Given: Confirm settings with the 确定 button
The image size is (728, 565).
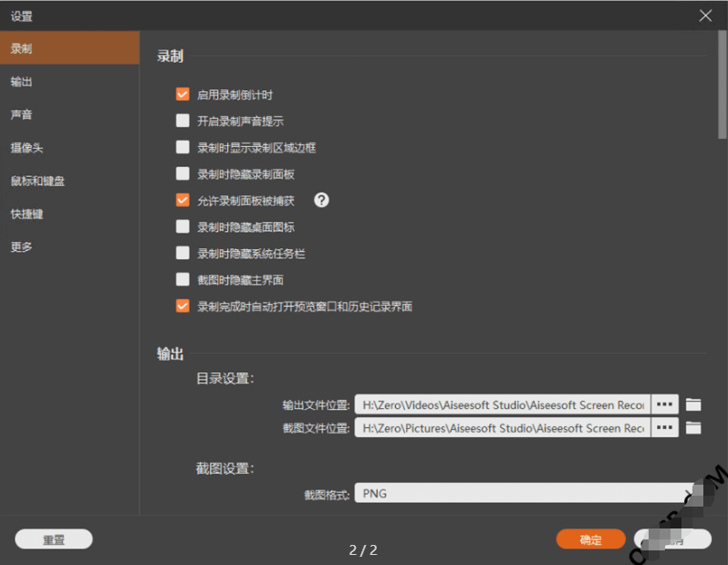Looking at the screenshot, I should pyautogui.click(x=590, y=539).
